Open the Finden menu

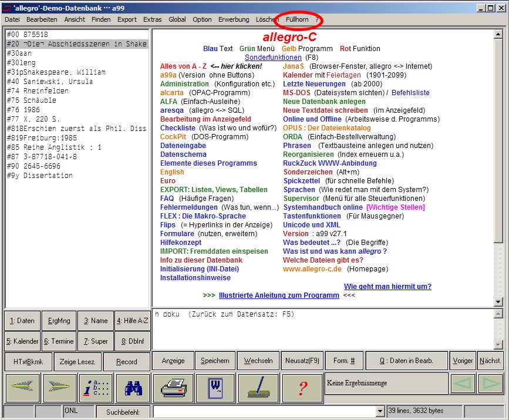101,19
